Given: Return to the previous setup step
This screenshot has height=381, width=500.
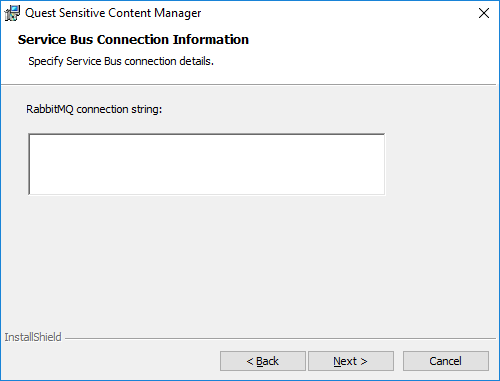Looking at the screenshot, I should point(263,361).
